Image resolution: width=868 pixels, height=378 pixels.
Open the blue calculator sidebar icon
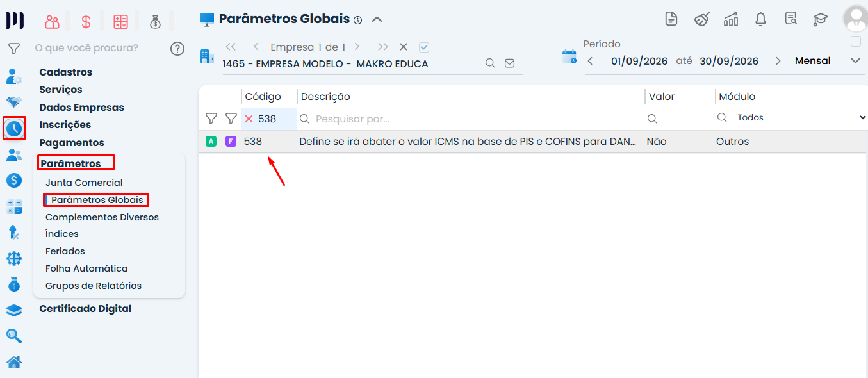coord(14,207)
